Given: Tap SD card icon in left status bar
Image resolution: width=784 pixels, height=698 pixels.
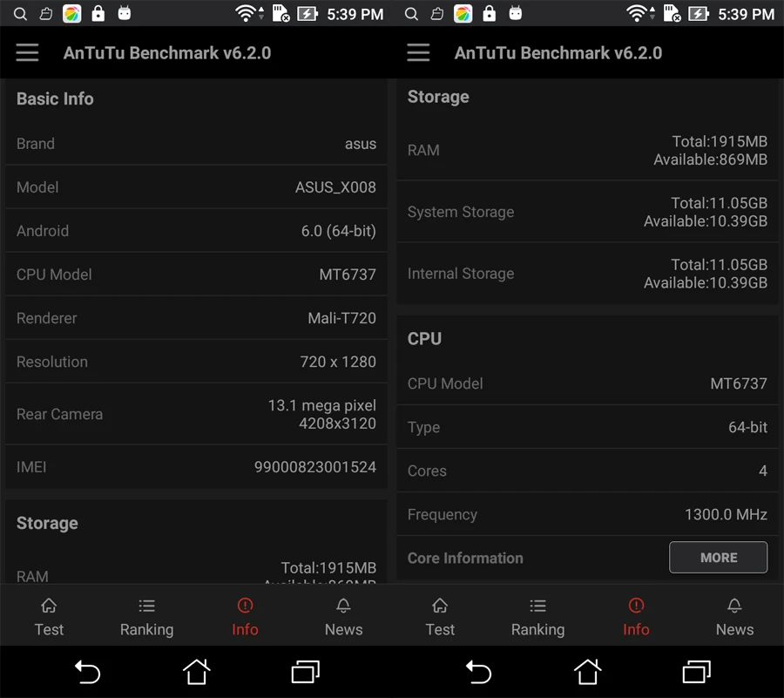Looking at the screenshot, I should click(281, 13).
